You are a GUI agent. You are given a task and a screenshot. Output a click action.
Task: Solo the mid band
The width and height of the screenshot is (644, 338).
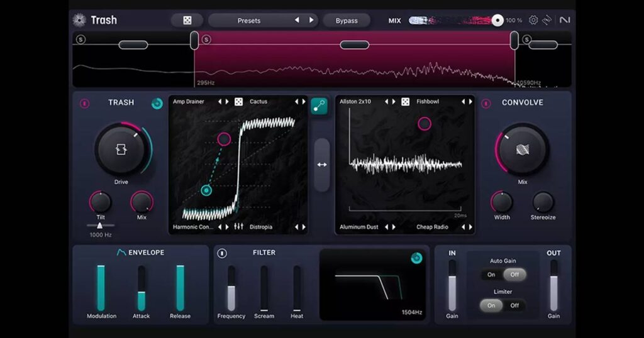pos(206,40)
